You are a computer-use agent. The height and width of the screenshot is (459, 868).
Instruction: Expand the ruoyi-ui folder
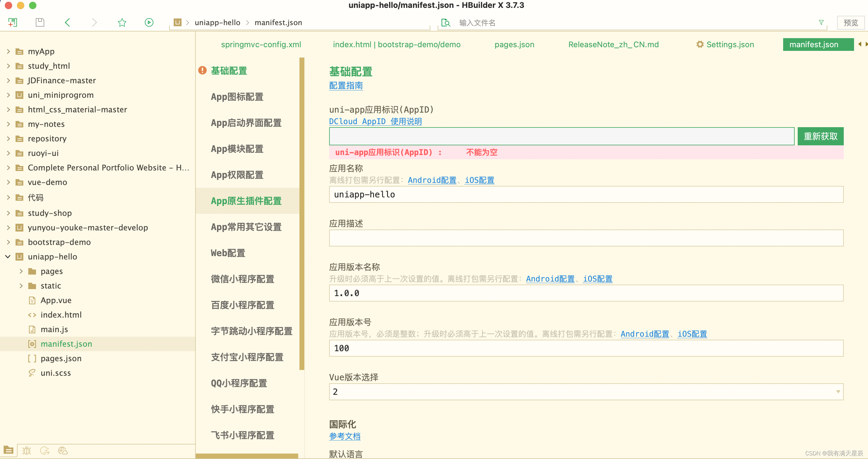(8, 153)
